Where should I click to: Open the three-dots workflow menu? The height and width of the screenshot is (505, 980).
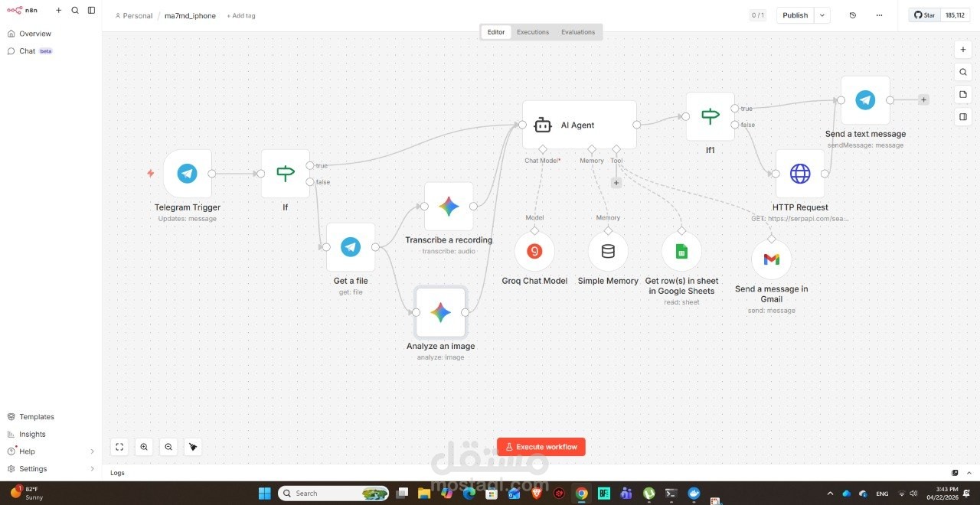879,15
